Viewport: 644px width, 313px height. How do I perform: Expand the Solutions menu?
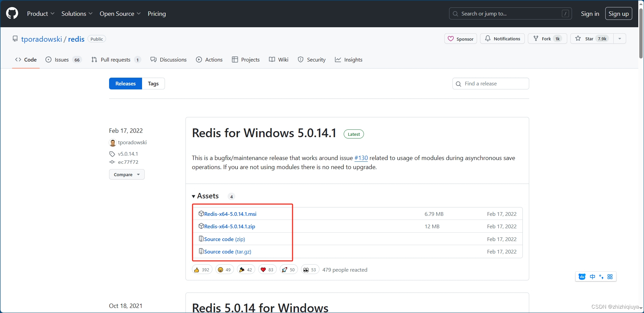tap(77, 14)
